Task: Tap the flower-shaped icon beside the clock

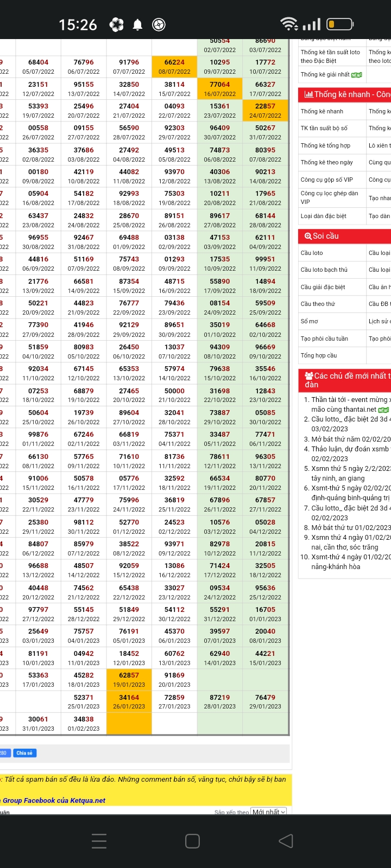Action: [116, 24]
